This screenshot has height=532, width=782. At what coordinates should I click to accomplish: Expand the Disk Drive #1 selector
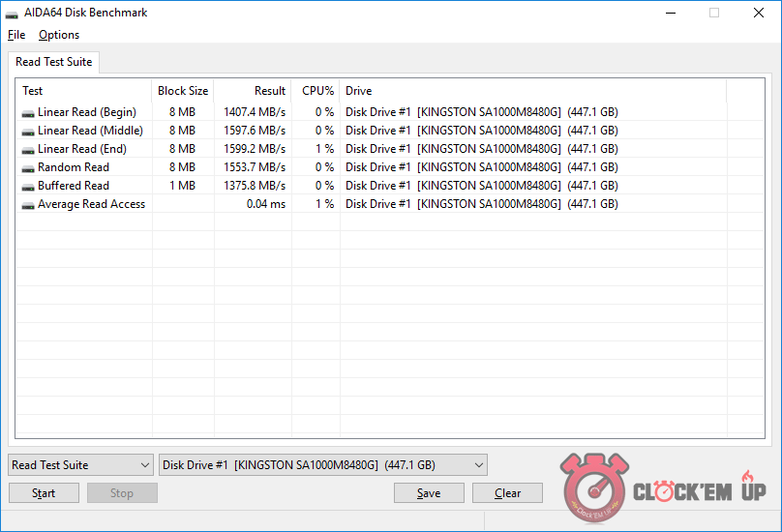click(x=323, y=465)
